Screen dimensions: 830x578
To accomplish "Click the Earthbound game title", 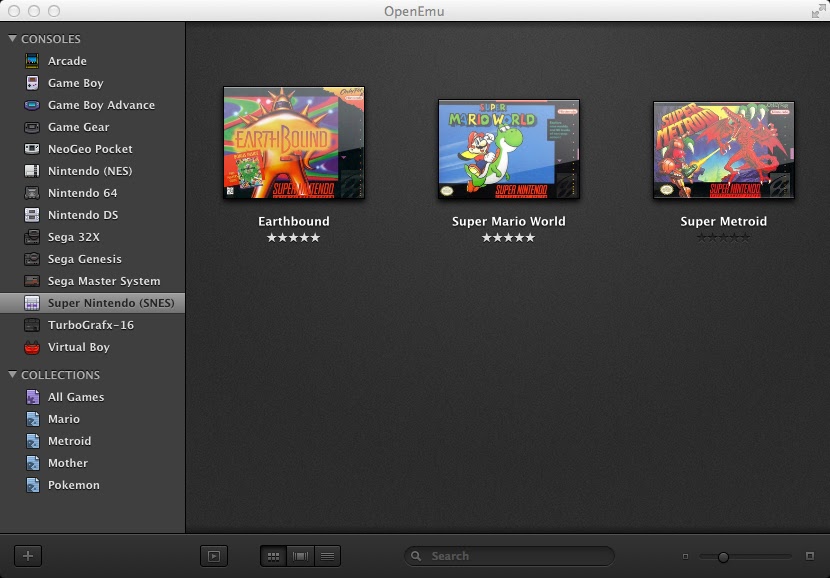I will [x=294, y=221].
